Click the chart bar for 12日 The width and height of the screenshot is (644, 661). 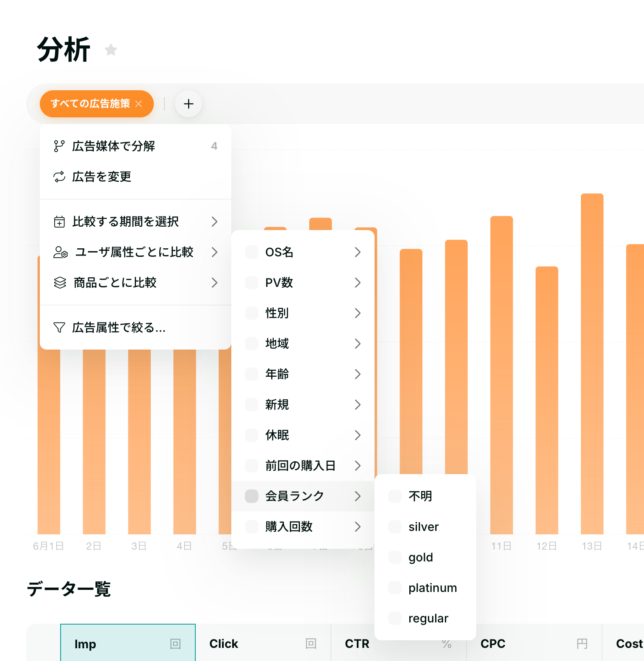[x=547, y=400]
